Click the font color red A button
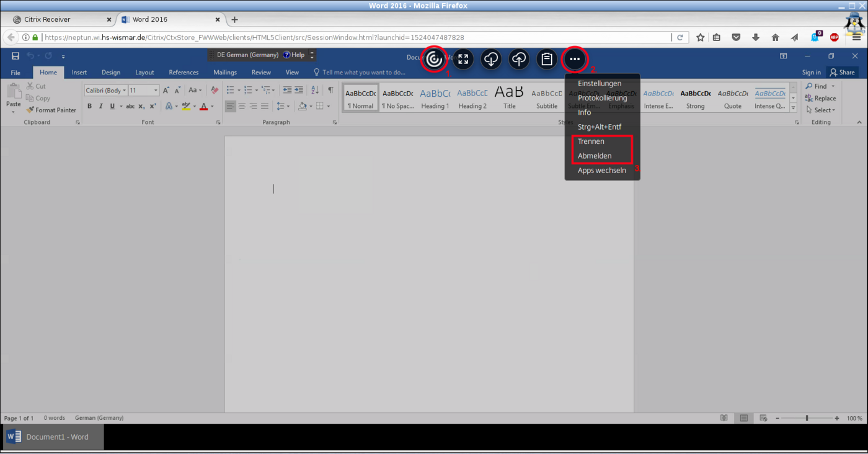The height and width of the screenshot is (454, 868). pos(203,106)
